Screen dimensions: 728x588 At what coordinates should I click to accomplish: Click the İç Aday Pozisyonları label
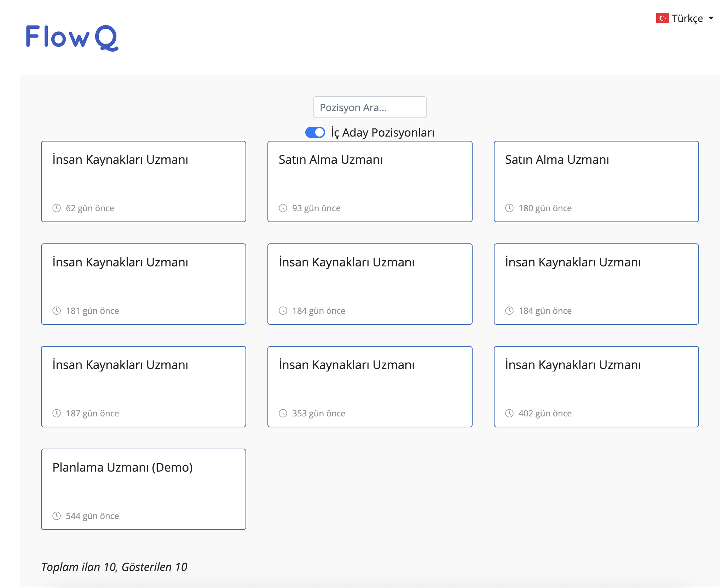382,132
